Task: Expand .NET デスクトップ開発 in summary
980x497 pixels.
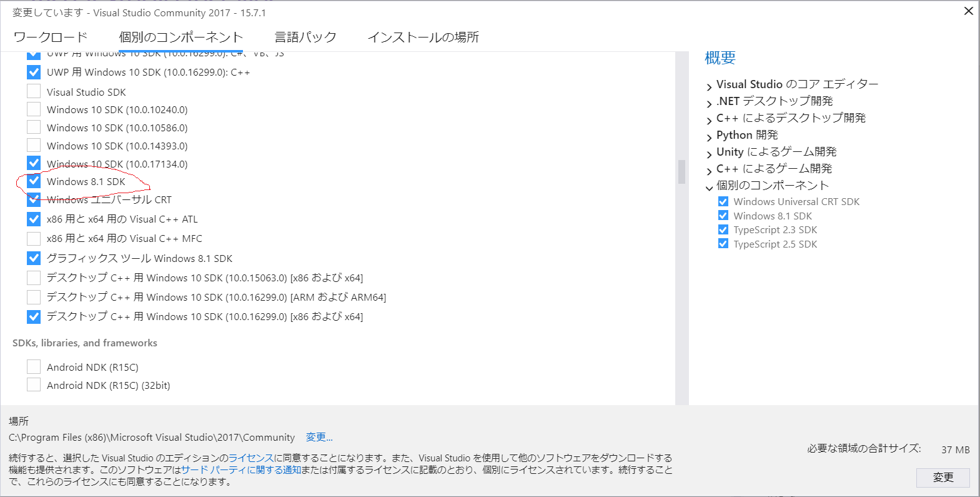Action: [709, 103]
